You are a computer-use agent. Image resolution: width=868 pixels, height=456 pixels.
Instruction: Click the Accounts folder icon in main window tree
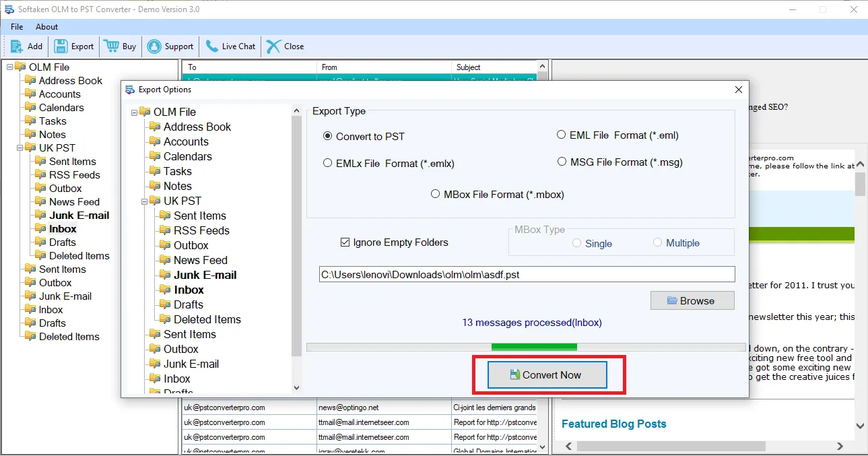click(30, 94)
